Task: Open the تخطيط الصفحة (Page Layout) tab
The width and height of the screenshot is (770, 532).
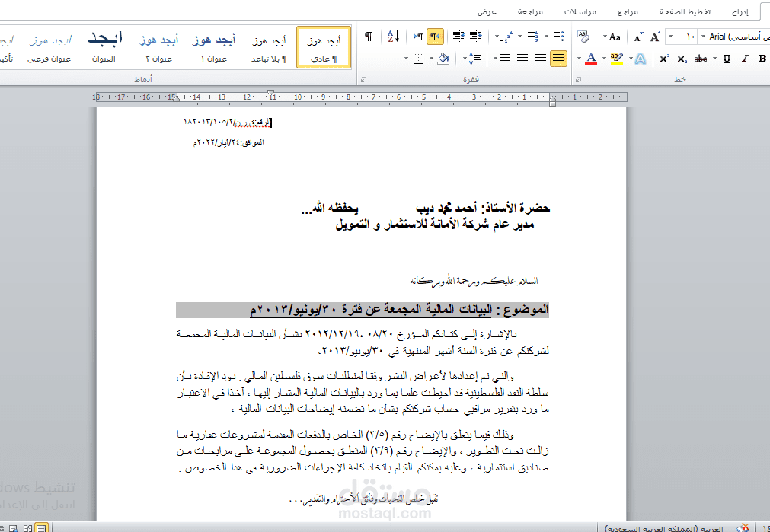Action: coord(685,11)
